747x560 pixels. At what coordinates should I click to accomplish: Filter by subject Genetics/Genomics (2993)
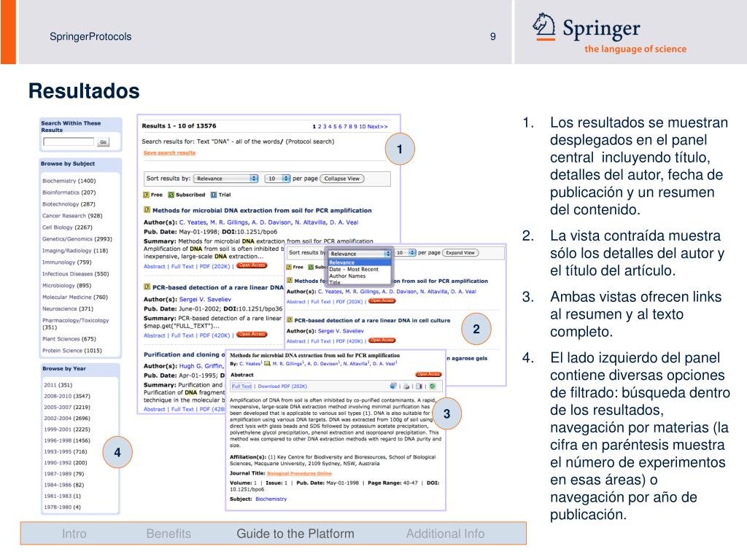point(77,239)
